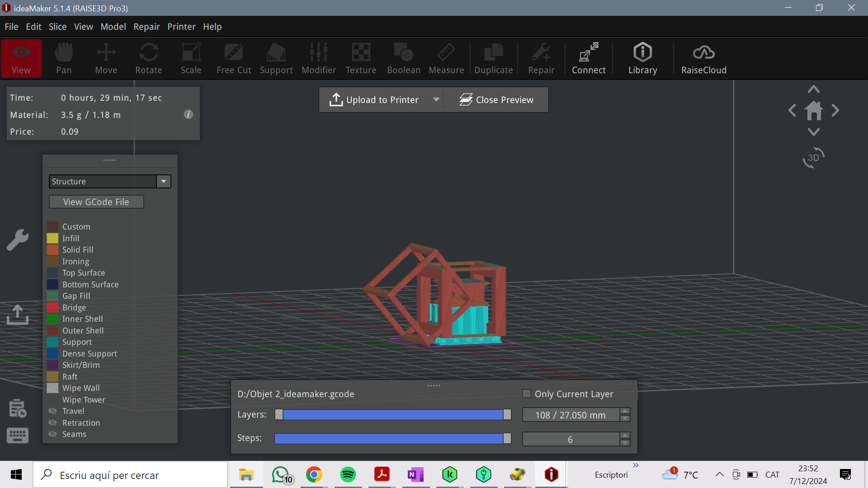The image size is (868, 488).
Task: Select the Measure tool
Action: point(446,58)
